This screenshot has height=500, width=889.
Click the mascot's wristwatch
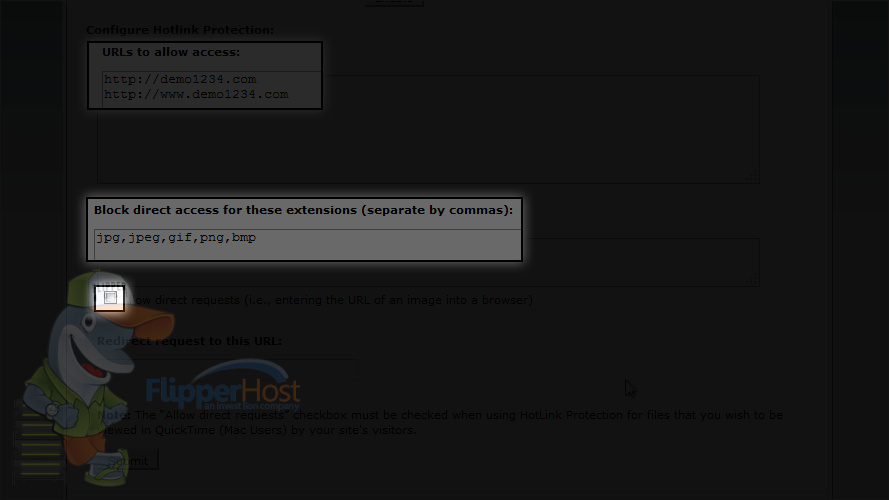(x=53, y=409)
